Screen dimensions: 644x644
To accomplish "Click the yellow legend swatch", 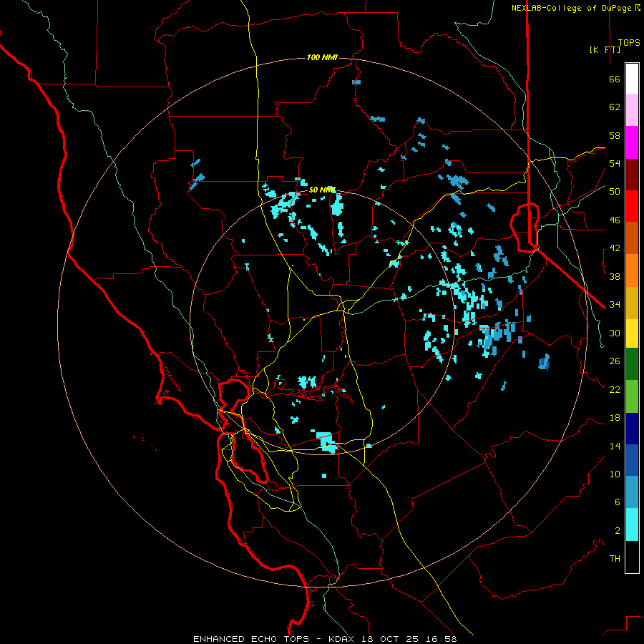I will (x=632, y=333).
